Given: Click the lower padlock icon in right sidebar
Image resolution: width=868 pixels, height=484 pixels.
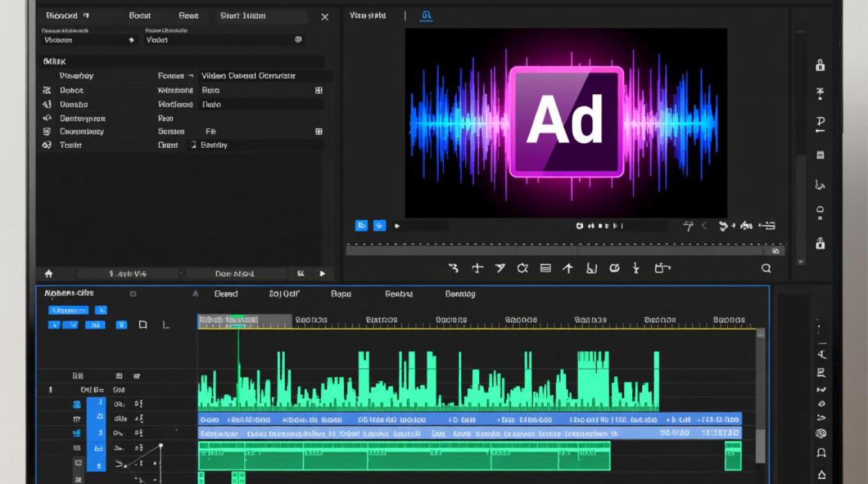Looking at the screenshot, I should tap(820, 243).
